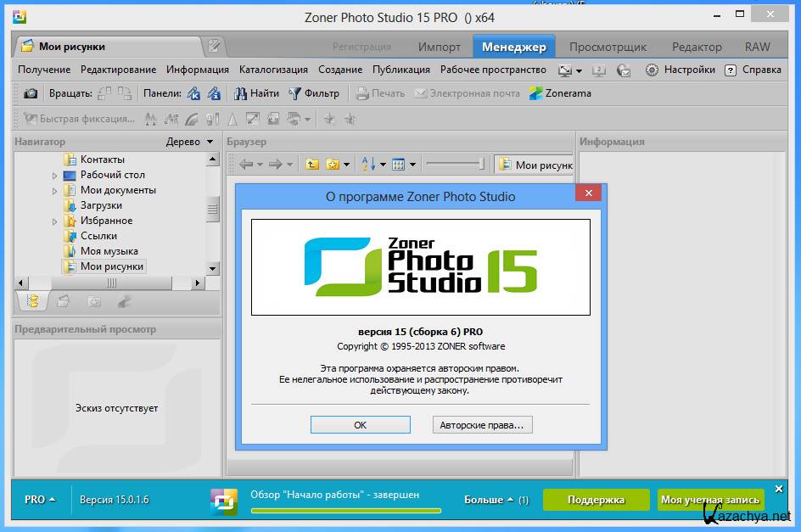Click the A-Z sort icon
This screenshot has height=532, width=801.
[x=368, y=165]
